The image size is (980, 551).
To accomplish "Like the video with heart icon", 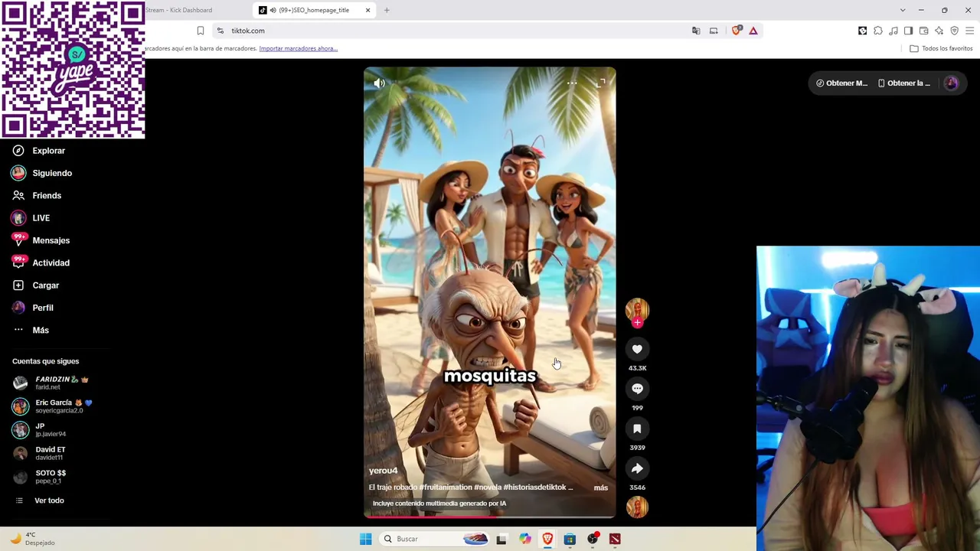I will (x=637, y=349).
